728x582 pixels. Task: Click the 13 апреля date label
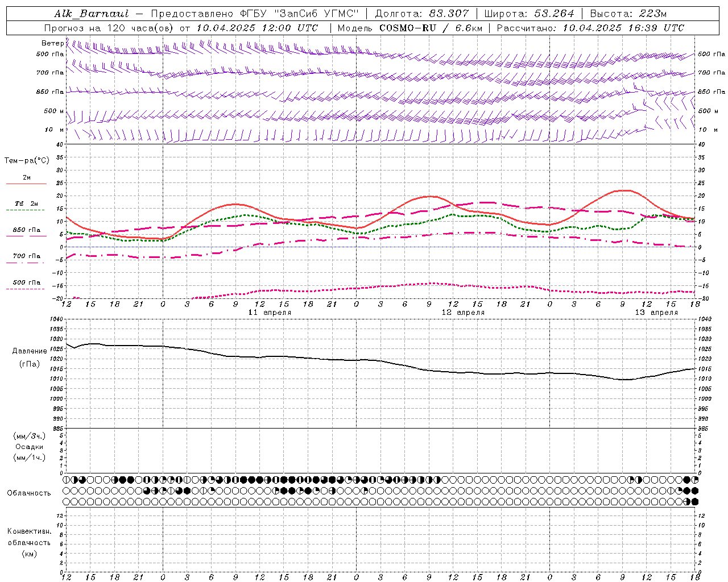click(657, 313)
